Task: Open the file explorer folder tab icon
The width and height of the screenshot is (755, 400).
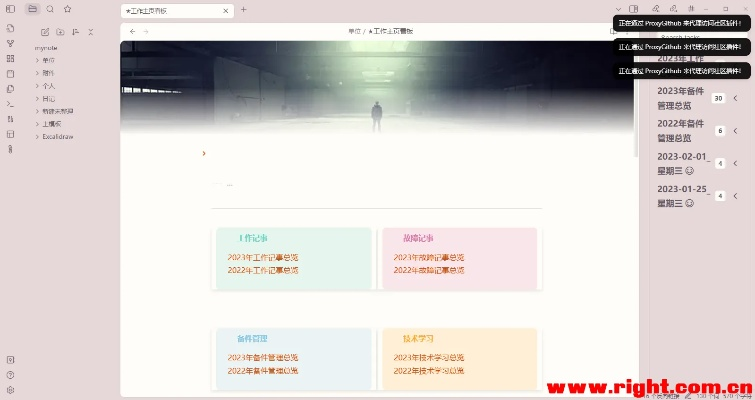Action: point(32,9)
